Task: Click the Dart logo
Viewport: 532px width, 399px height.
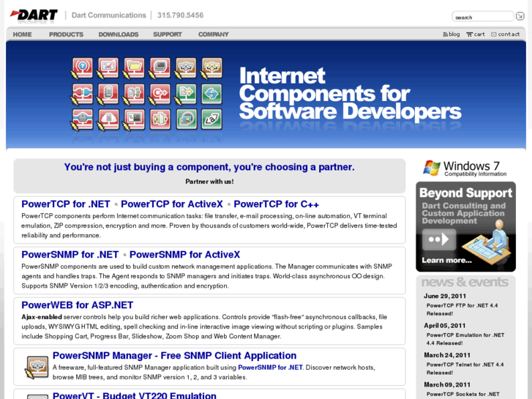Action: pyautogui.click(x=34, y=15)
